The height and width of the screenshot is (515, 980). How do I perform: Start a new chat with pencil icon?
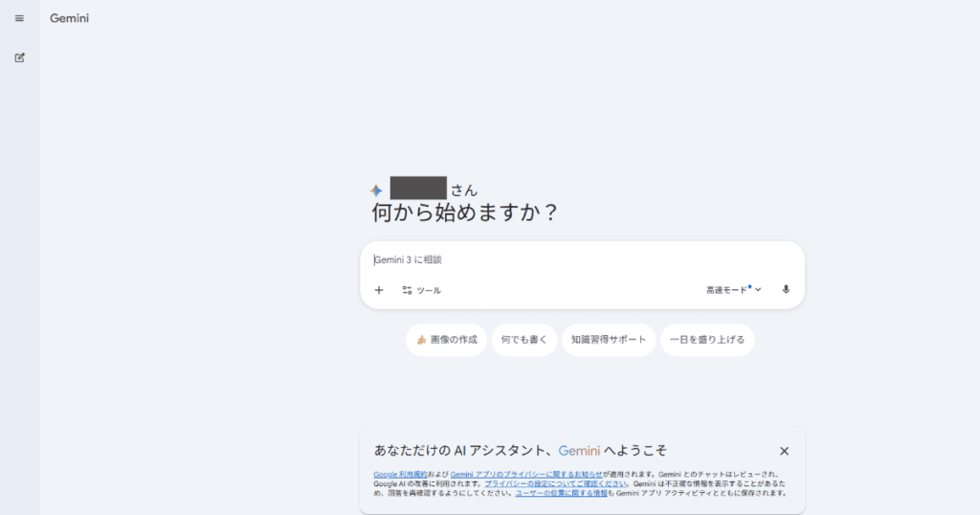pos(19,57)
